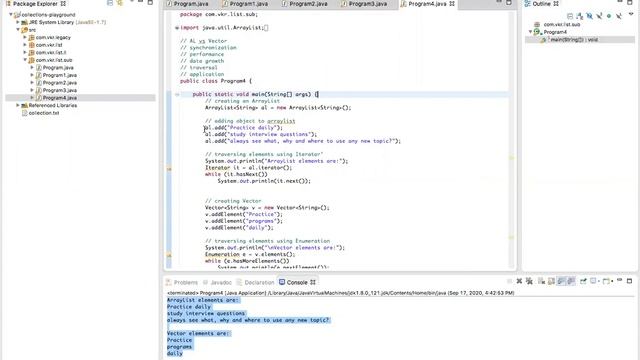This screenshot has height=360, width=640.
Task: Toggle Console scroll lock
Action: [551, 281]
